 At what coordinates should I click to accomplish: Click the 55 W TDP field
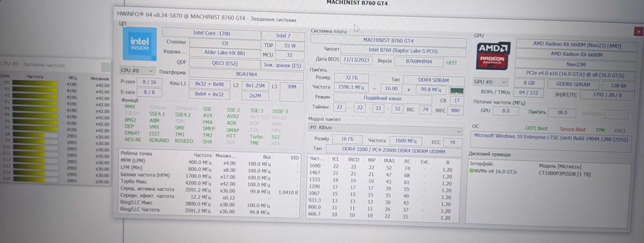pyautogui.click(x=290, y=46)
